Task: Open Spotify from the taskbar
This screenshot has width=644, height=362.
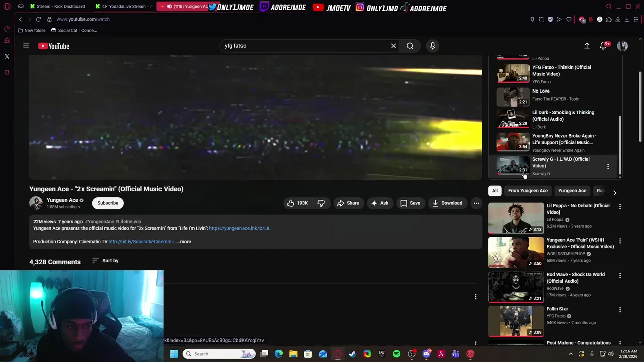Action: pyautogui.click(x=396, y=354)
